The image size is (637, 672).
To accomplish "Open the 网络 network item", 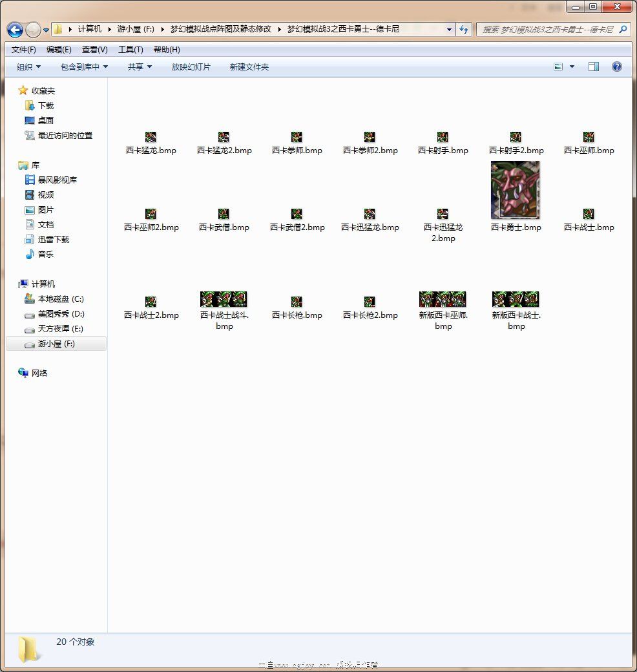I will tap(39, 373).
